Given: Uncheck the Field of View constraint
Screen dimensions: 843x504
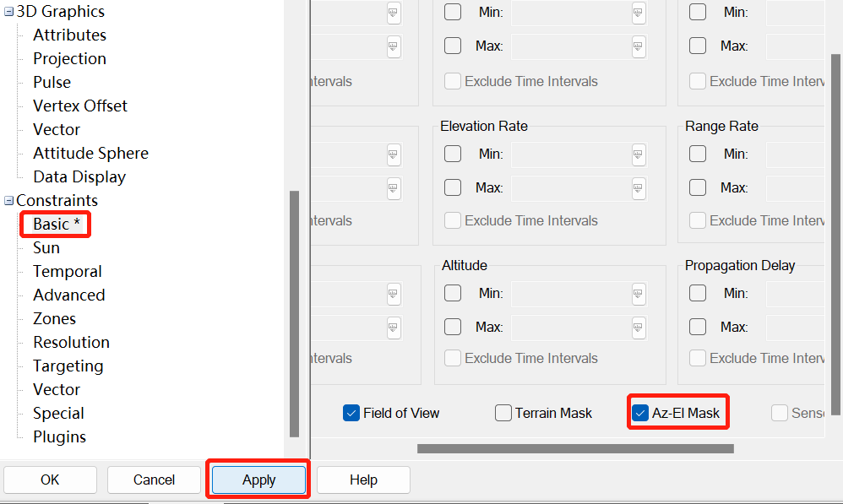Looking at the screenshot, I should click(x=351, y=413).
